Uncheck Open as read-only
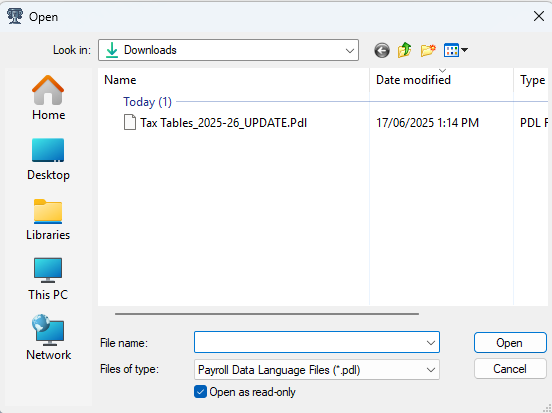The width and height of the screenshot is (552, 413). (x=200, y=392)
